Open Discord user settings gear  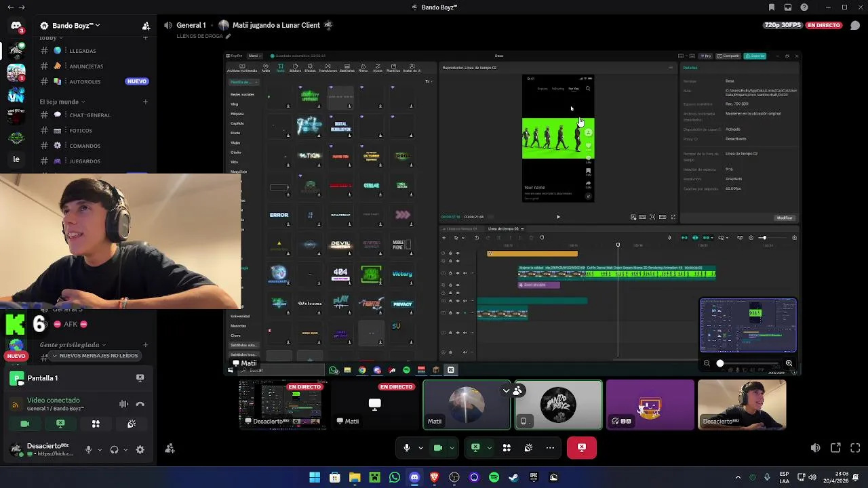click(140, 449)
